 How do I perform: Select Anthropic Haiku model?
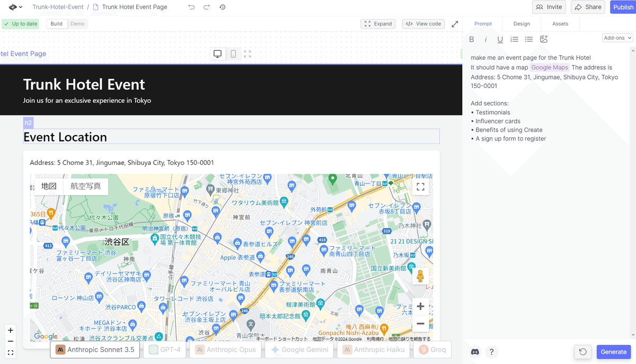374,350
